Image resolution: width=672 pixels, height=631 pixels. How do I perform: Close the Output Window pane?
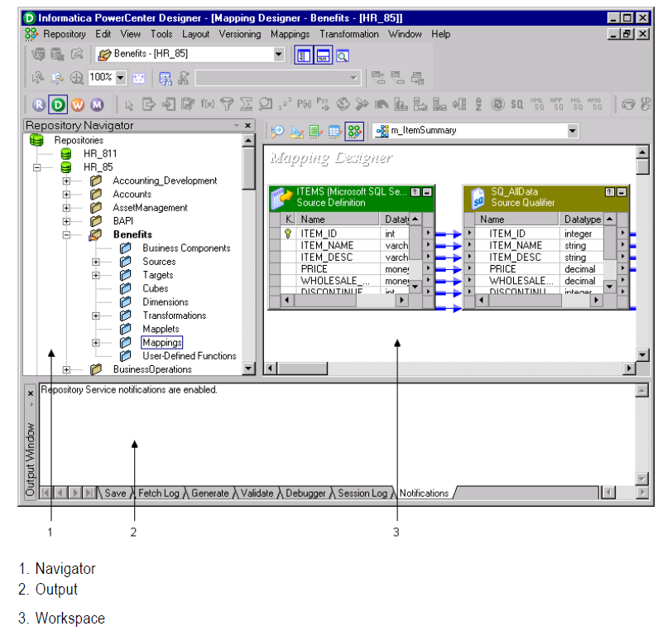[x=31, y=393]
